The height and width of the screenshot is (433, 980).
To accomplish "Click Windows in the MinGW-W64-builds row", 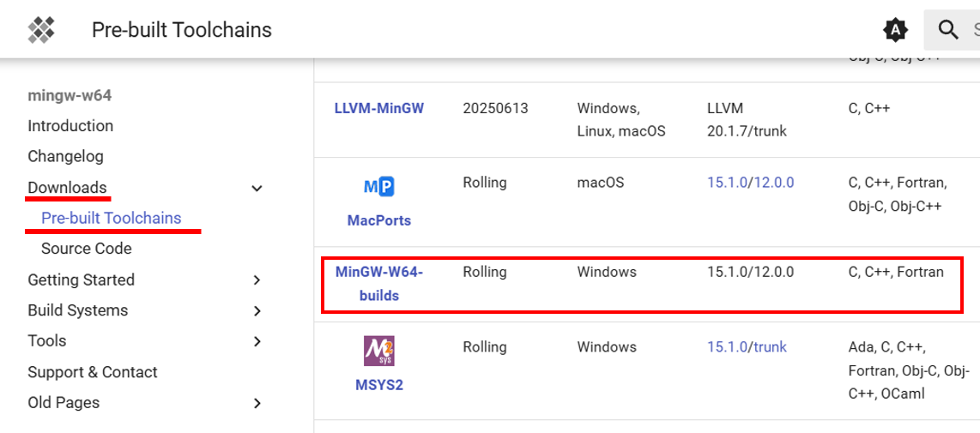I will (x=607, y=272).
